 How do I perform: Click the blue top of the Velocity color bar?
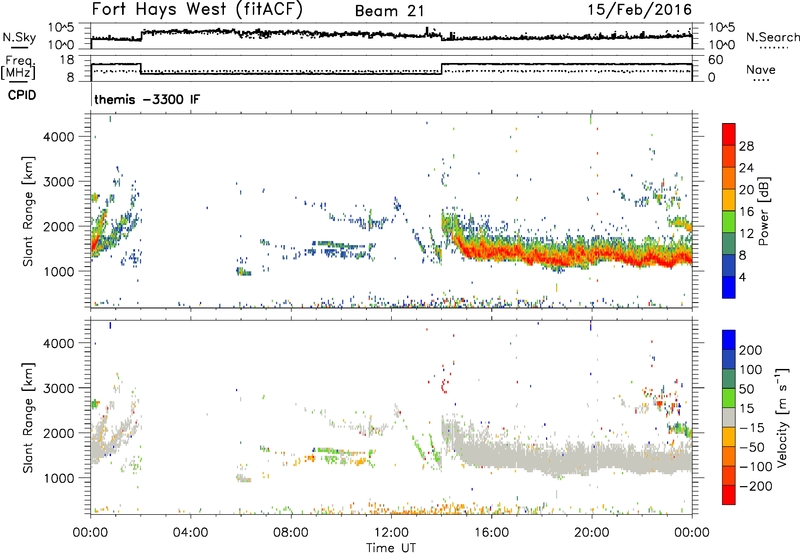click(729, 339)
